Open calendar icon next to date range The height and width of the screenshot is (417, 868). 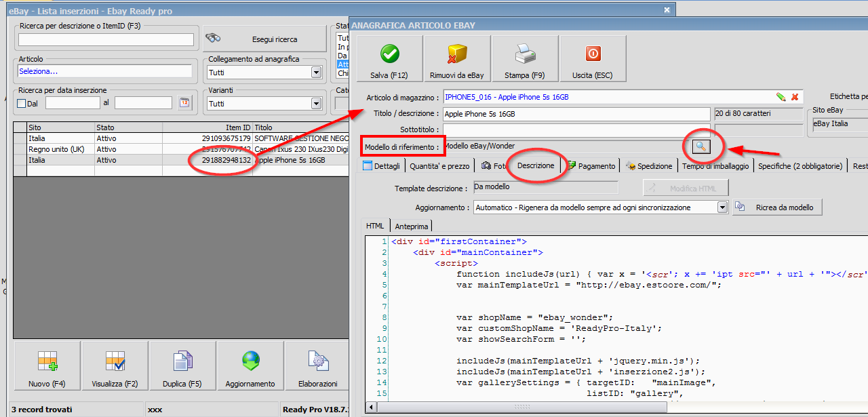point(184,103)
